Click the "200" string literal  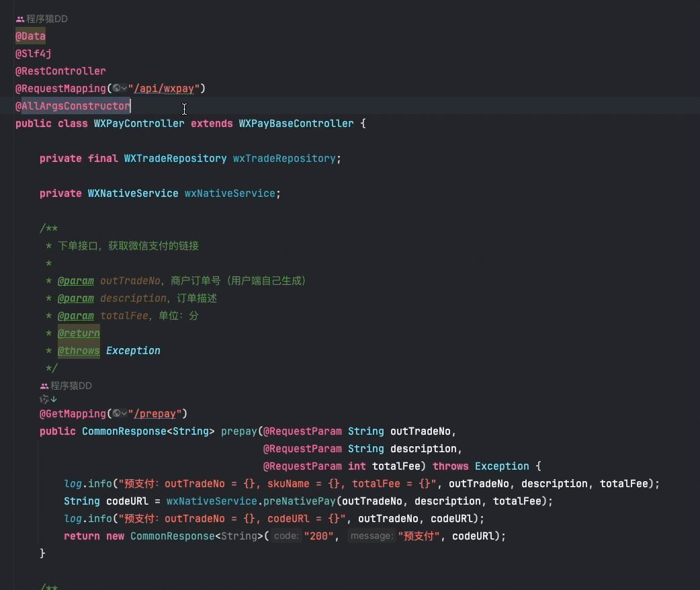318,536
